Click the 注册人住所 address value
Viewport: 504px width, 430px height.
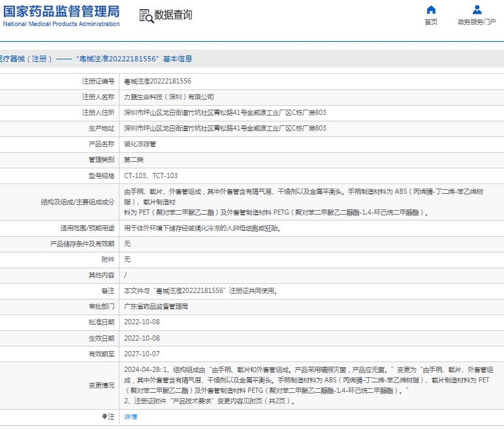pyautogui.click(x=225, y=112)
